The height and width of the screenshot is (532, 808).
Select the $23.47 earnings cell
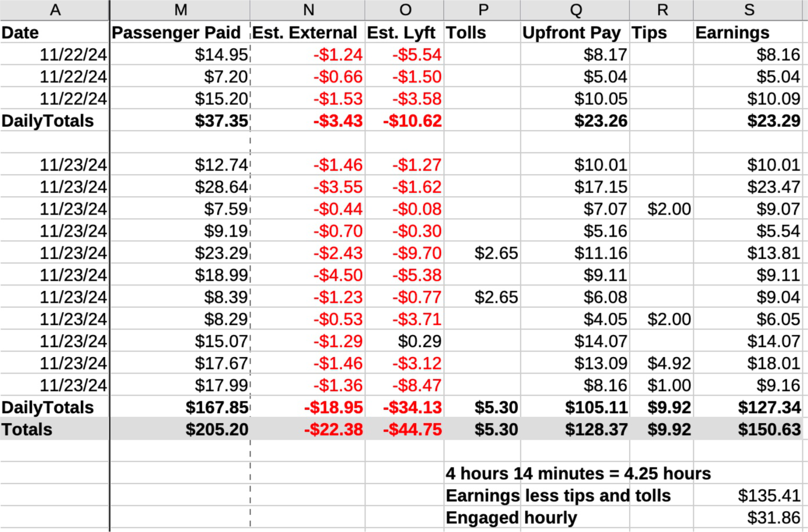pyautogui.click(x=773, y=187)
